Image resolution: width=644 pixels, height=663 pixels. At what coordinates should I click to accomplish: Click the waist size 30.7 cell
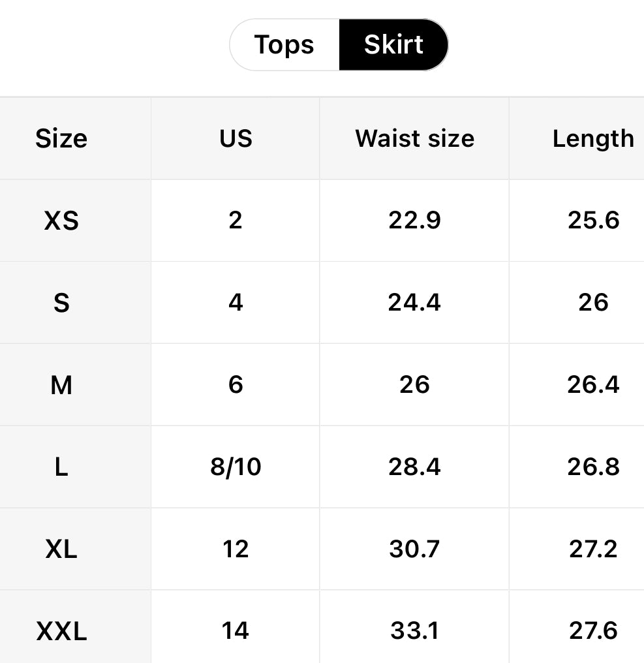pyautogui.click(x=414, y=549)
